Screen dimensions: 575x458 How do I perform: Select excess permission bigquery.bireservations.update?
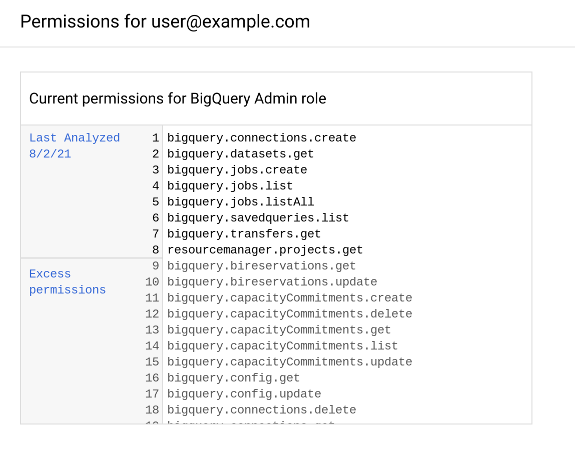pyautogui.click(x=272, y=282)
